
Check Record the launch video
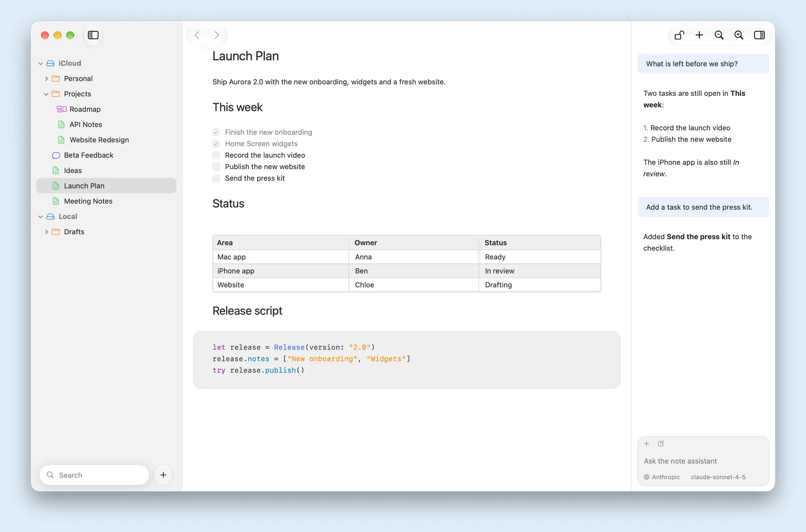coord(216,155)
